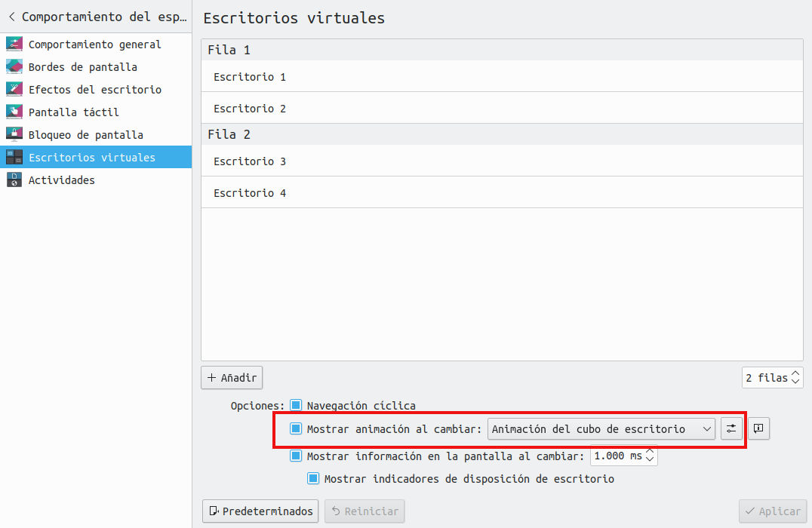Click the Bloqueo de pantalla sidebar icon

pos(14,134)
